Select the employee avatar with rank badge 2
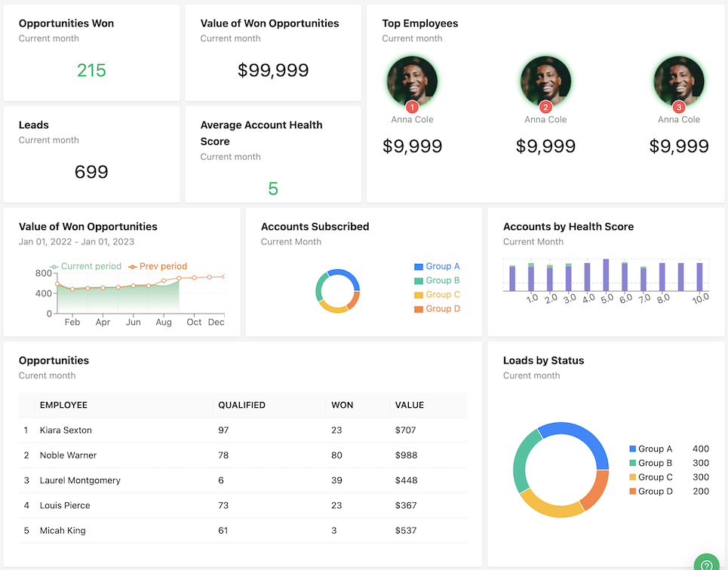 tap(545, 81)
